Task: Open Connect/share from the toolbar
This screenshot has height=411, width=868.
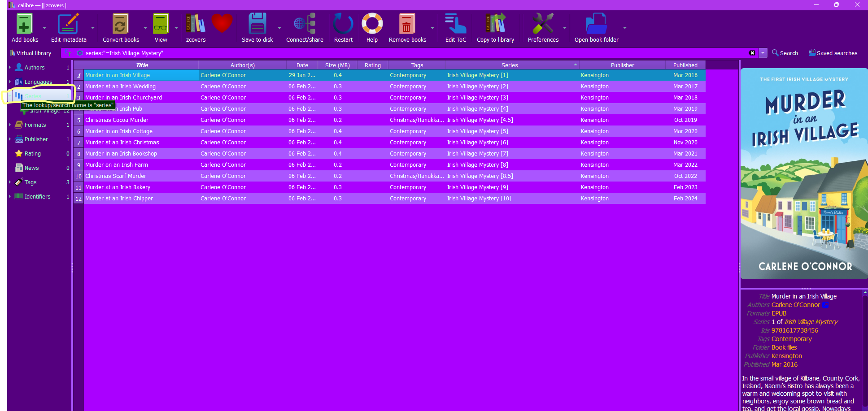Action: coord(305,24)
